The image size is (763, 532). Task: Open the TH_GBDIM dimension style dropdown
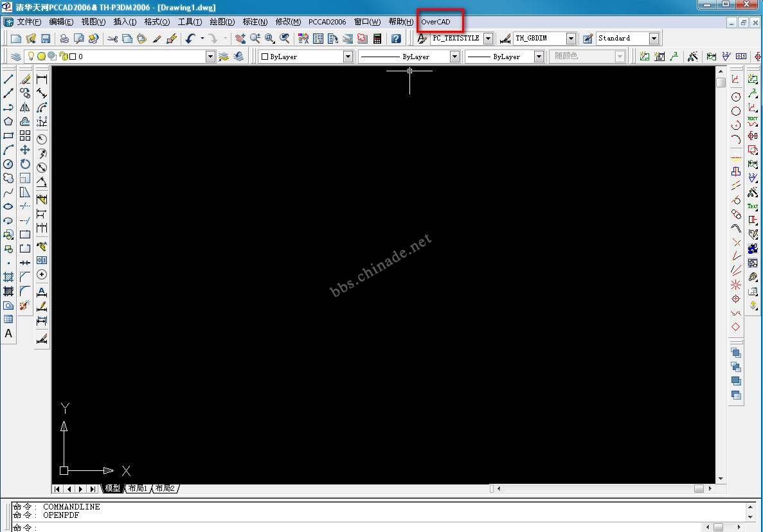571,39
